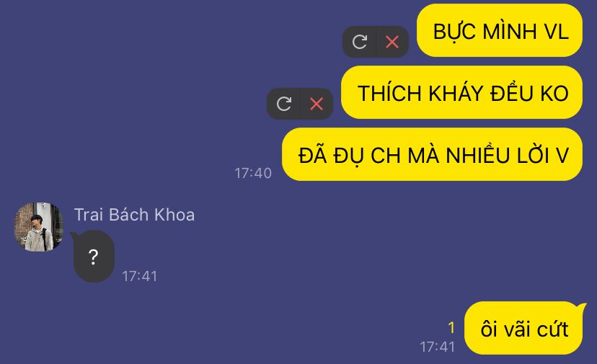Tap the "THÍCH KHÁY ĐỂU KO" bubble

[x=462, y=92]
